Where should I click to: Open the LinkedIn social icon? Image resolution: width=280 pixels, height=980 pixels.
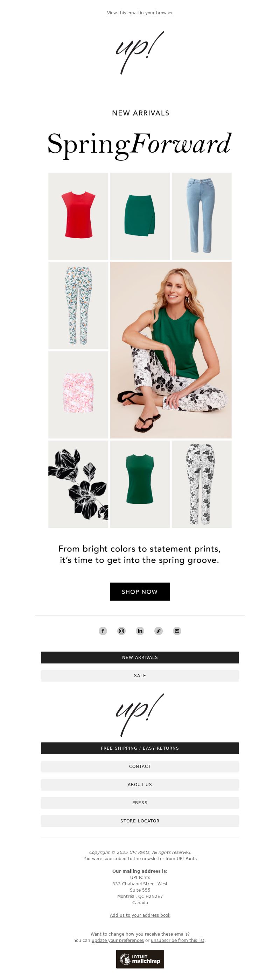tap(140, 631)
